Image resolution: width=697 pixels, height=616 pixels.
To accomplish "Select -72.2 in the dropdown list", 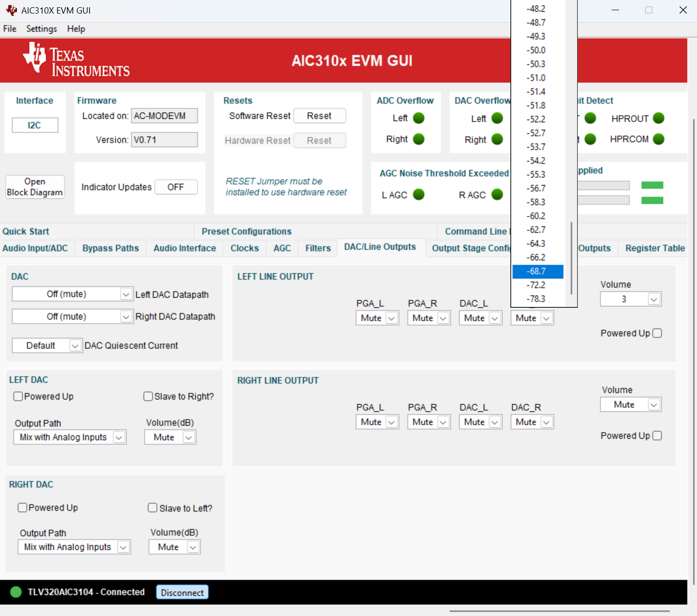I will point(538,285).
